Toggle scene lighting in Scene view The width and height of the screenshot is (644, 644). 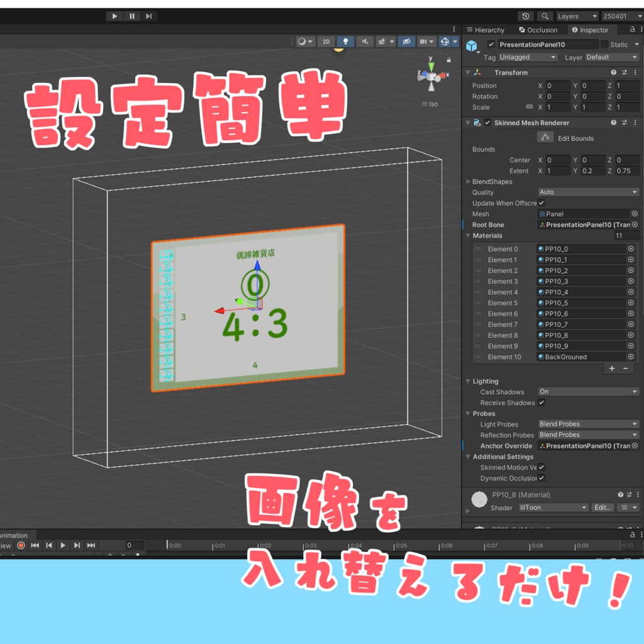tap(345, 41)
